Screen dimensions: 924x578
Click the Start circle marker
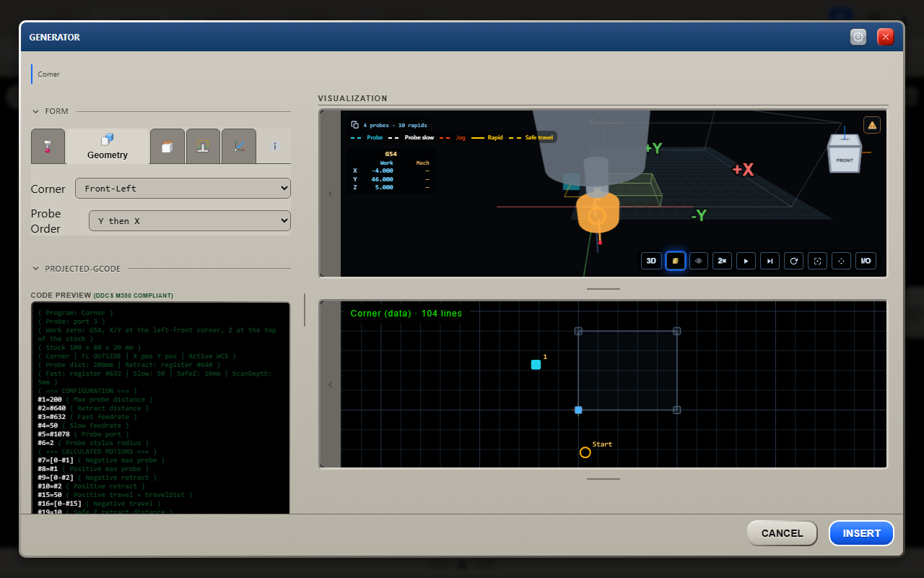[585, 452]
